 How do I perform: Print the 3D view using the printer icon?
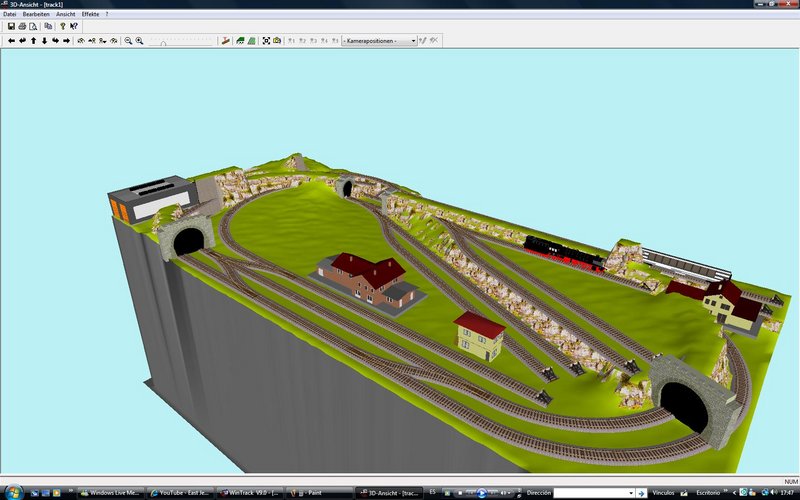point(22,26)
